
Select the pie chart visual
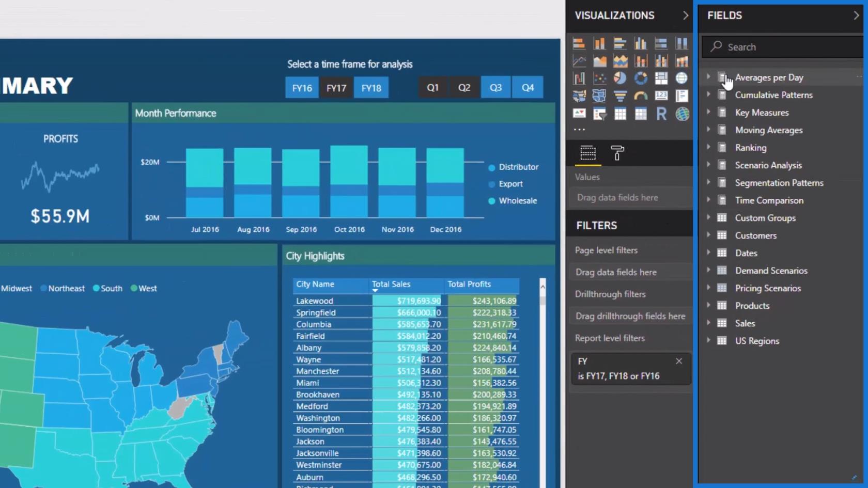point(620,78)
